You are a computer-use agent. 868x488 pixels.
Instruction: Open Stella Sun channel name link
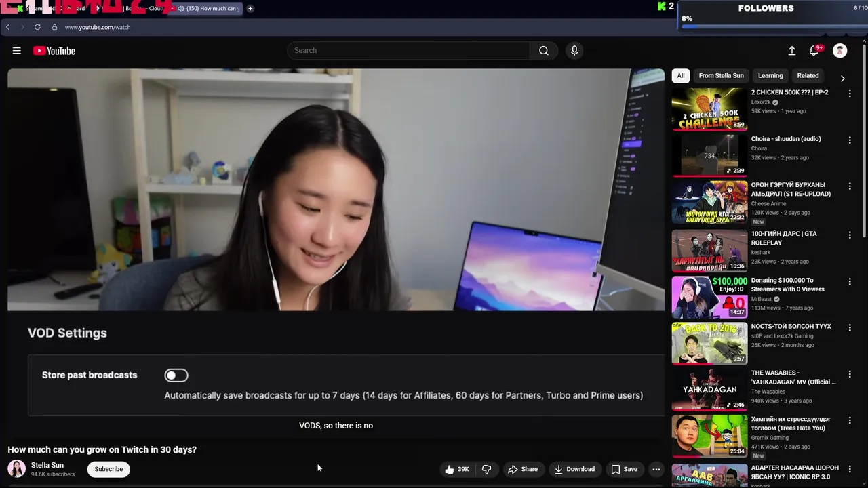[x=47, y=465]
